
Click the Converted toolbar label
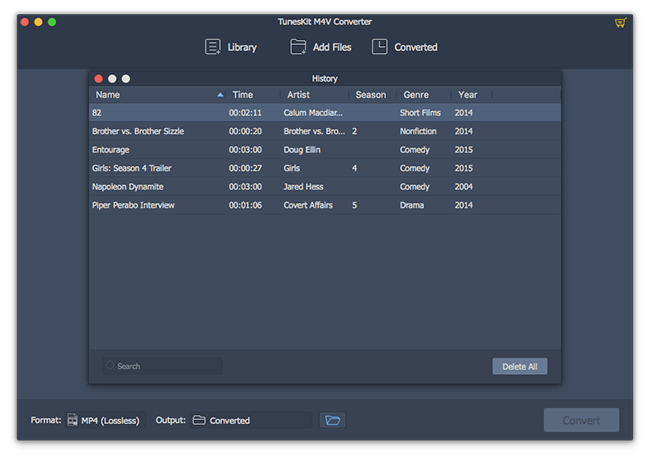[416, 47]
